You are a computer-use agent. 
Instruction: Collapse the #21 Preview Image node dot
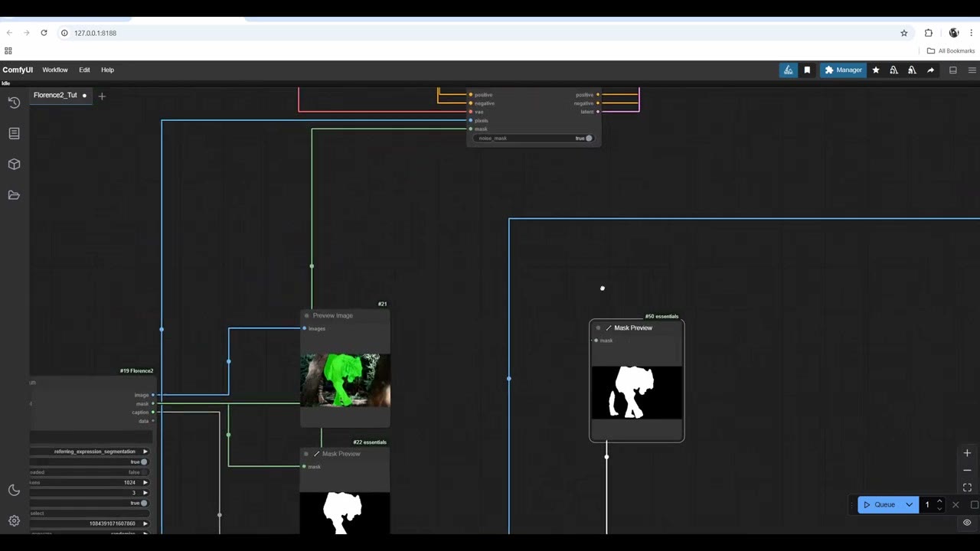click(x=307, y=315)
